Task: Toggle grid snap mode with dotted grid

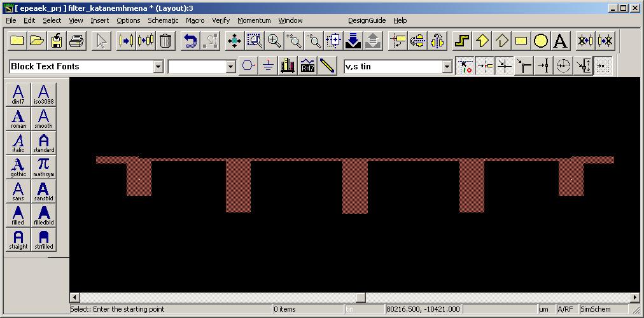Action: [x=603, y=66]
